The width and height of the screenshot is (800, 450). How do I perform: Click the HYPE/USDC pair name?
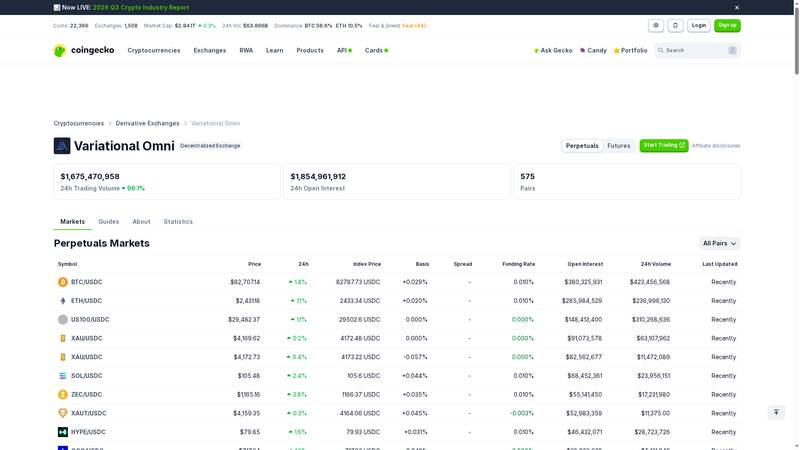click(x=88, y=432)
